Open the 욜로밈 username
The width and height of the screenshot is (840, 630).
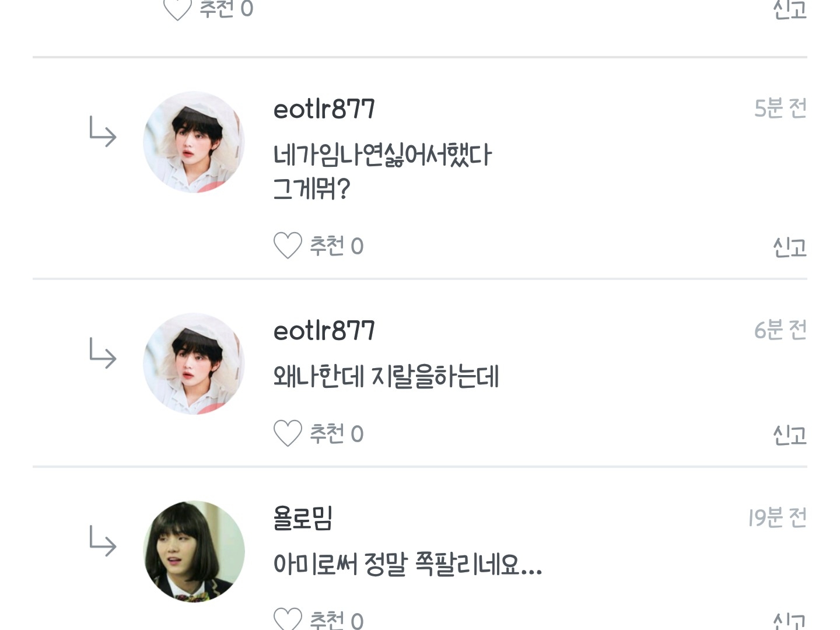click(x=303, y=518)
